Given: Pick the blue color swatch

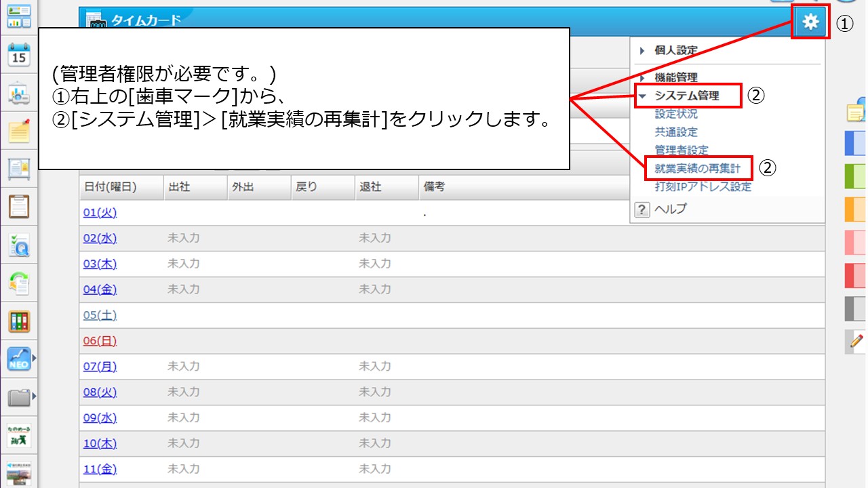Looking at the screenshot, I should [x=855, y=144].
